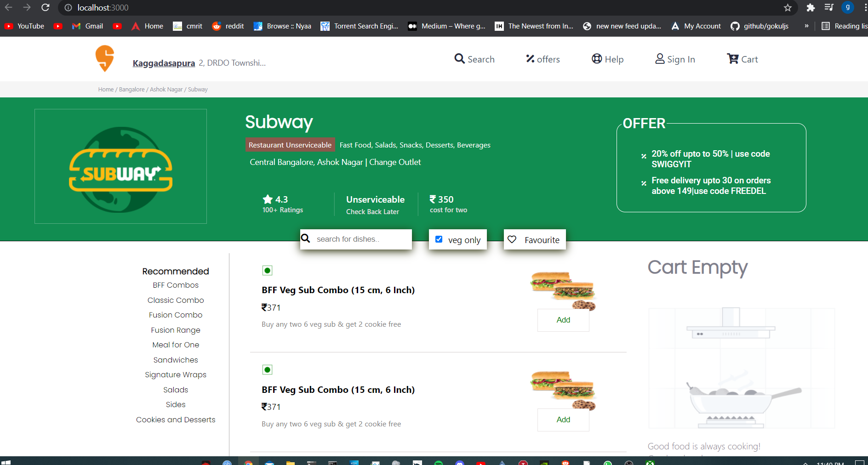
Task: Toggle the Favourite heart for Subway
Action: [512, 239]
